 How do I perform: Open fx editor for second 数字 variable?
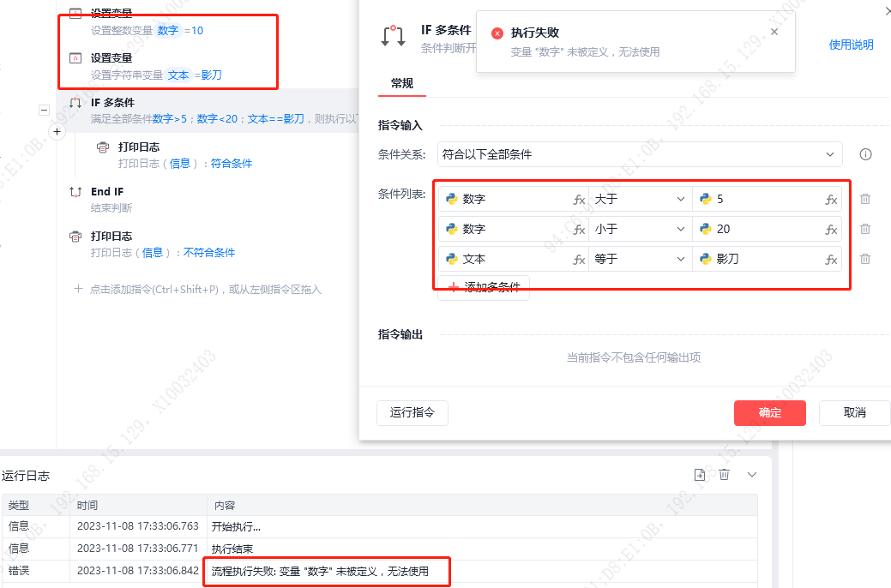pyautogui.click(x=579, y=230)
